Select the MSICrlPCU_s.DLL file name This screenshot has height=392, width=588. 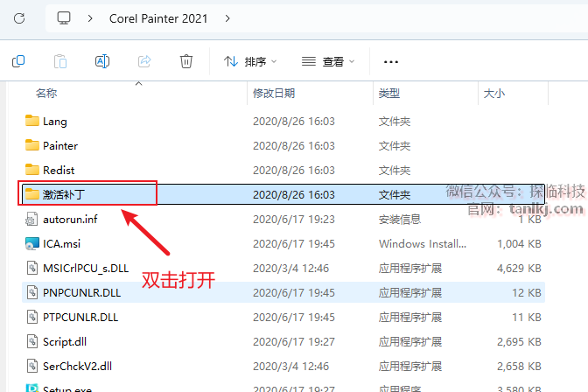pos(86,269)
